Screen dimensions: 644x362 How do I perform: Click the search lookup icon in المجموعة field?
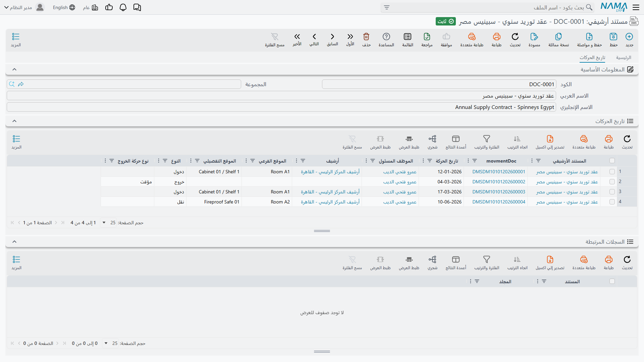[12, 84]
